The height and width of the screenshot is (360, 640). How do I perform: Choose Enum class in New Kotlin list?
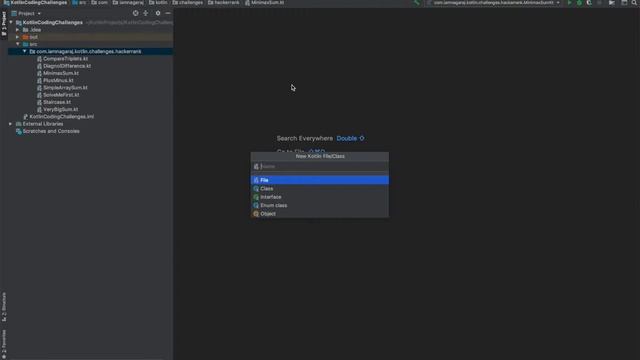(x=320, y=205)
